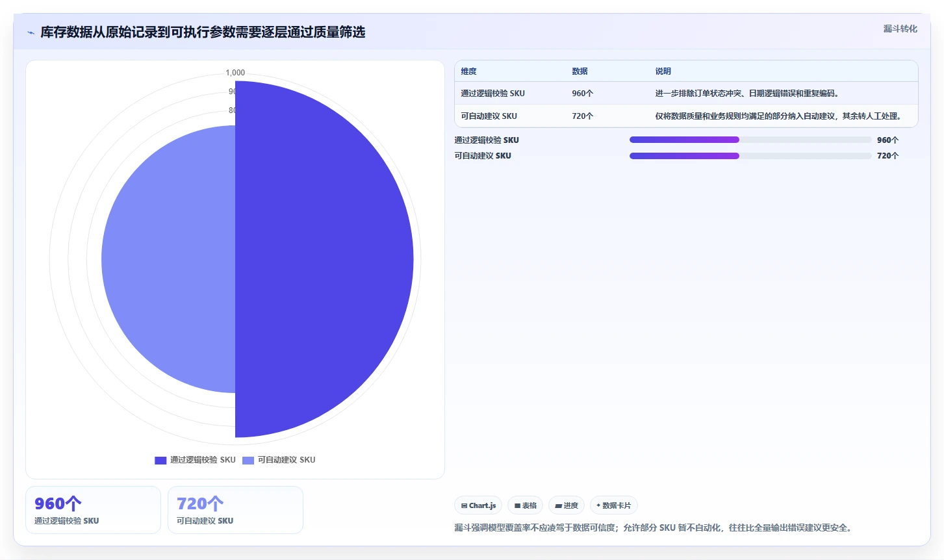This screenshot has width=944, height=560.
Task: Click the 漏斗转化 label at top right
Action: click(900, 29)
